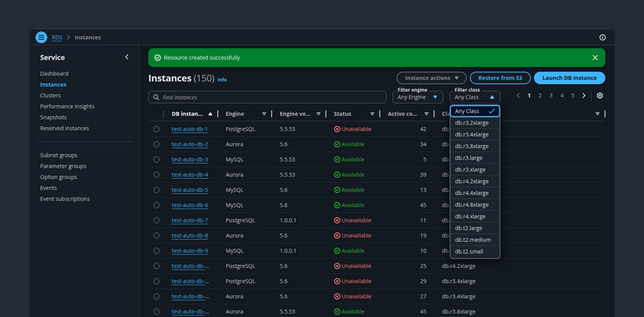Choose db.r4.2xlarge from class list
Screen dimensions: 644x317
pos(475,181)
